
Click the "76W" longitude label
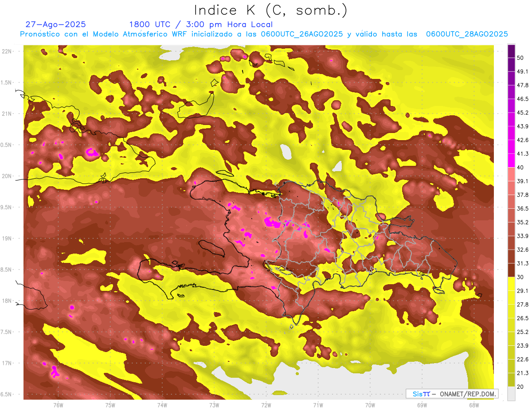(58, 405)
